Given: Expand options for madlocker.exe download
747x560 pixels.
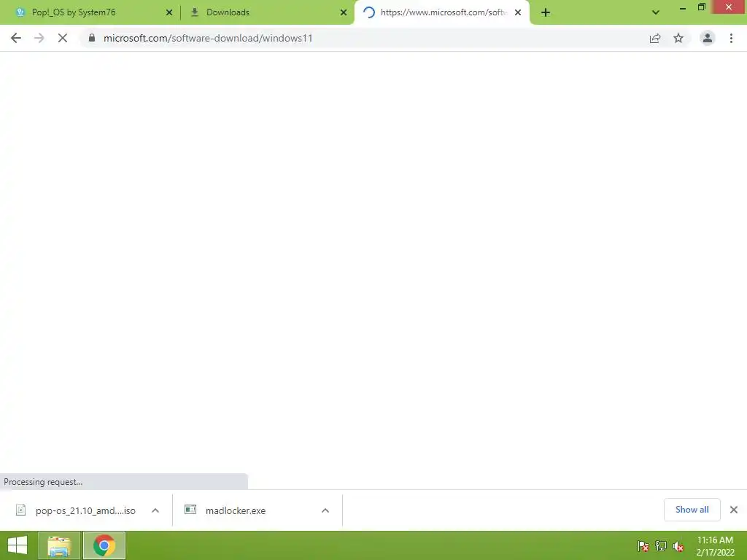Looking at the screenshot, I should coord(325,510).
